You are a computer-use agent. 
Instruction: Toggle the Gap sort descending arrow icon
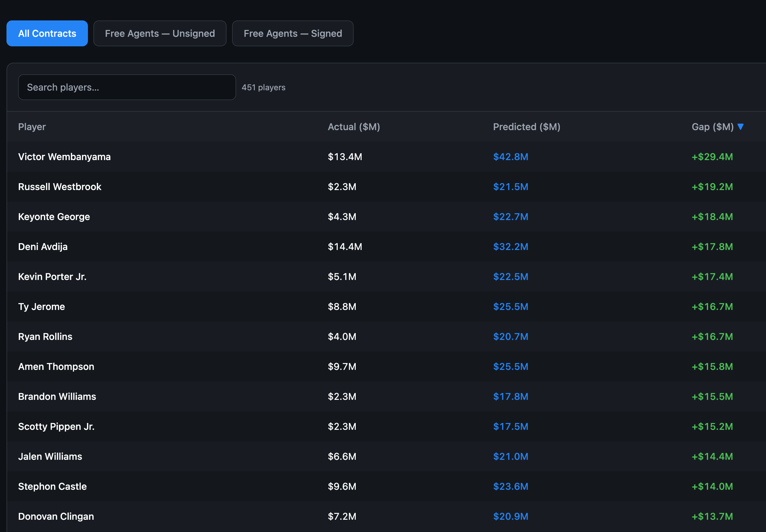(740, 127)
